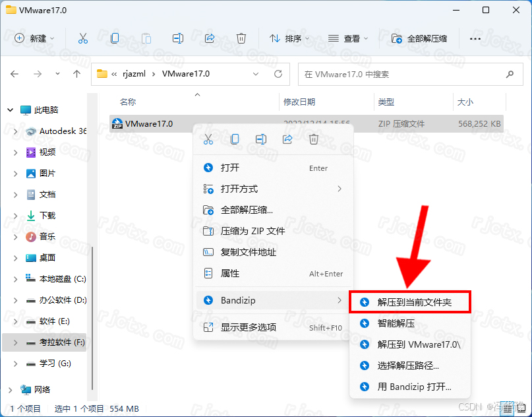Select 音乐 in the navigation pane
The image size is (532, 417).
point(47,236)
